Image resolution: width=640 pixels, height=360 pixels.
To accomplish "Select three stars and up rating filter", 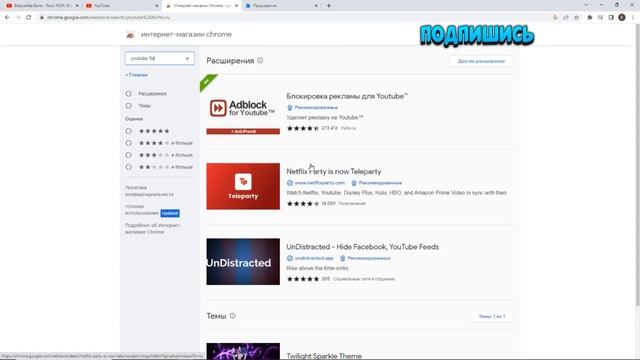I will (129, 155).
